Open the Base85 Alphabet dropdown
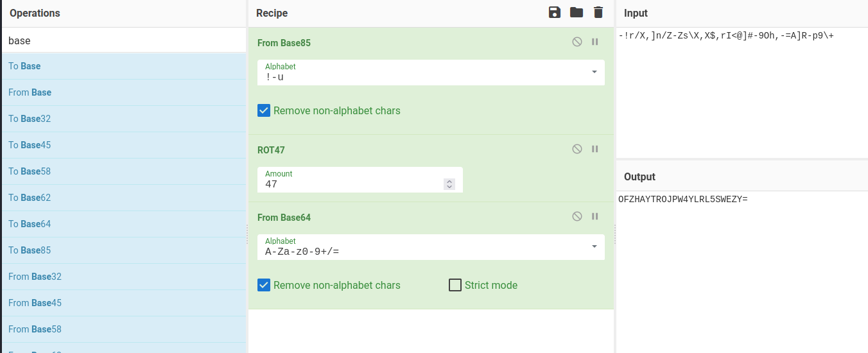868x353 pixels. pyautogui.click(x=594, y=72)
